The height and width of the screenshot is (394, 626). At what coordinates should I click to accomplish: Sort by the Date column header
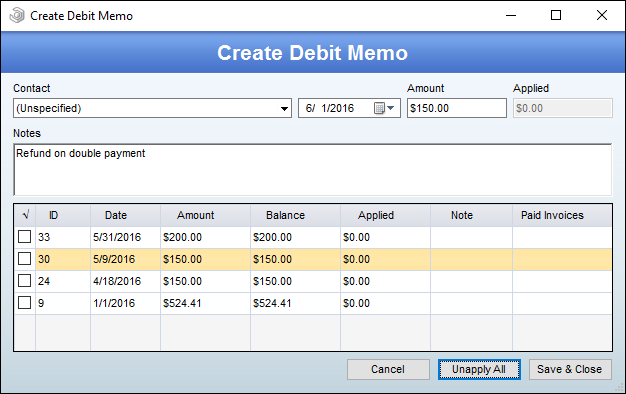pyautogui.click(x=125, y=215)
